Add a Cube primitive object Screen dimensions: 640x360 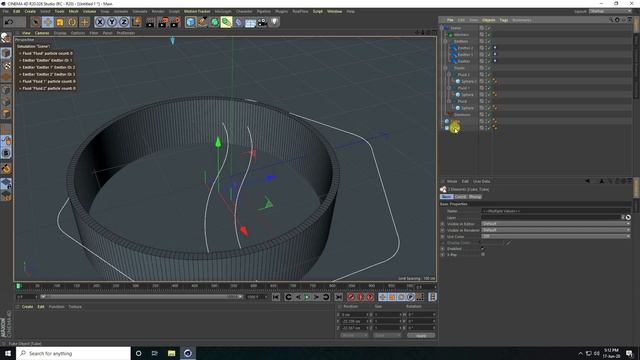(190, 22)
